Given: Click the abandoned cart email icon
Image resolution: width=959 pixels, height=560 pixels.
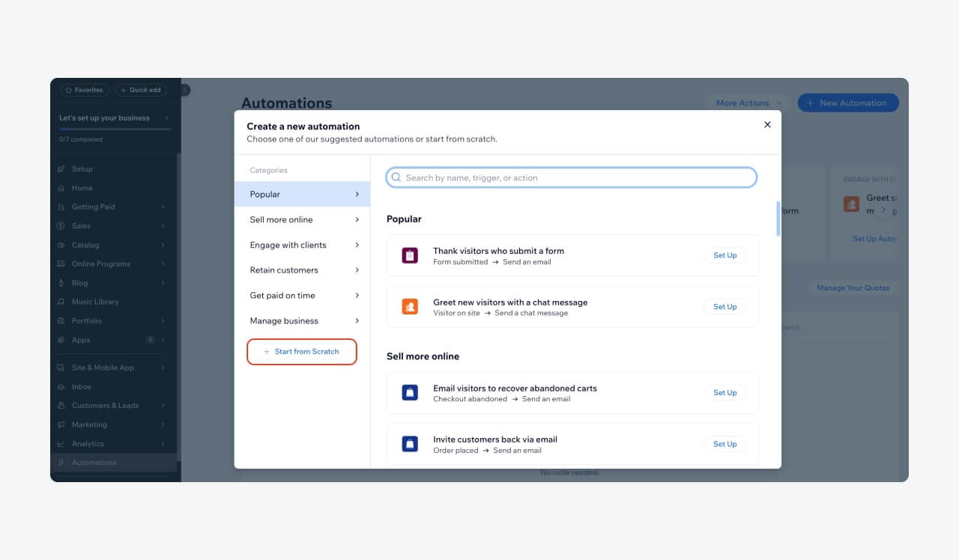Looking at the screenshot, I should (x=409, y=392).
